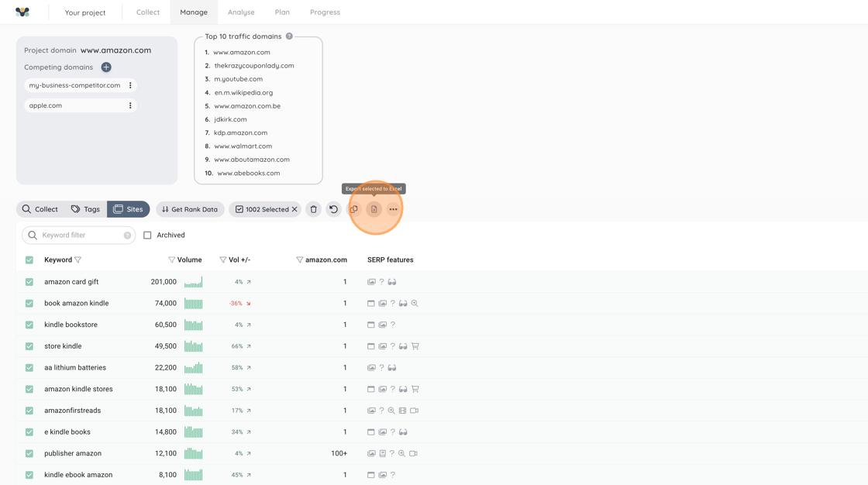The image size is (868, 485).
Task: Click video SERP icon for publisher amazon
Action: (x=414, y=453)
